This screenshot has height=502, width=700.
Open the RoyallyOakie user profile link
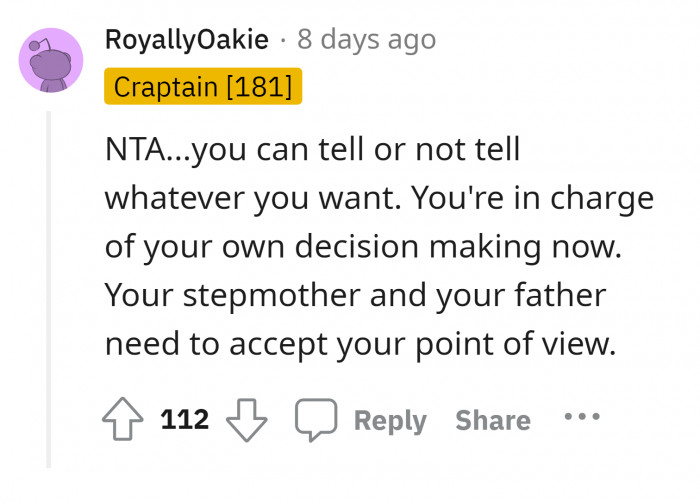pyautogui.click(x=186, y=40)
